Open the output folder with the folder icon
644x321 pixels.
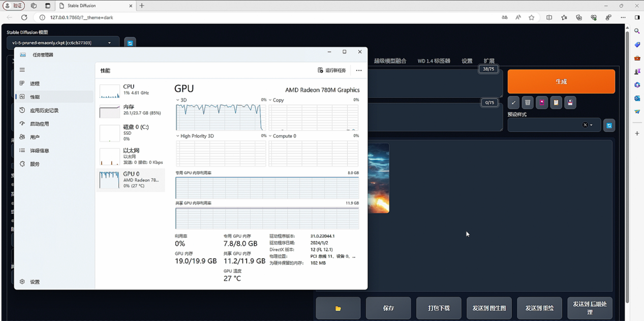click(338, 308)
